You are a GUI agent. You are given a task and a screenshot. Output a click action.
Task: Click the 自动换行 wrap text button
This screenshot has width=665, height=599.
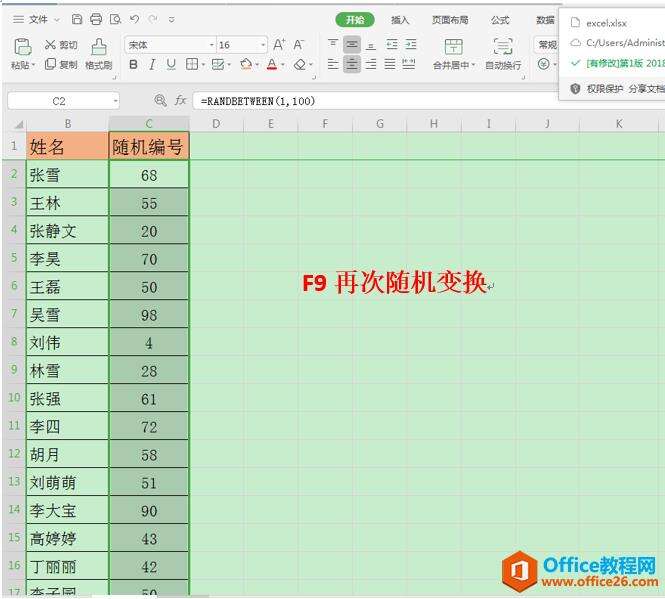point(503,54)
